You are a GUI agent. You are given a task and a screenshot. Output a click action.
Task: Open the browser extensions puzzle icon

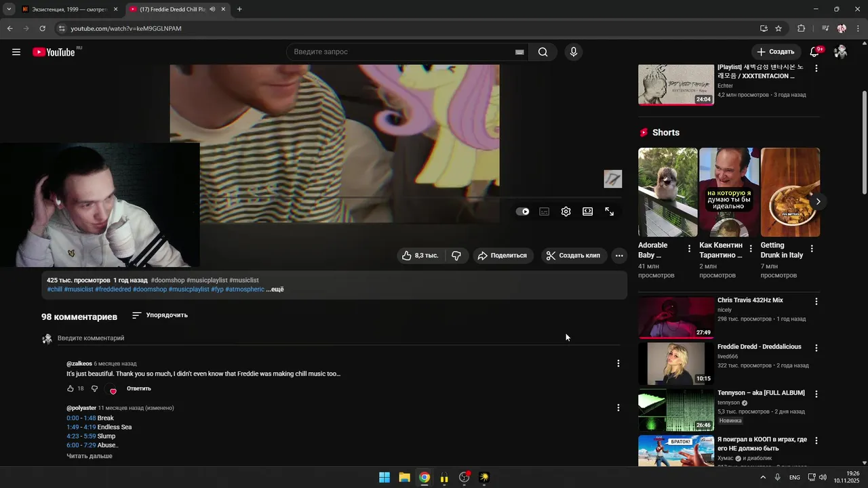click(801, 28)
